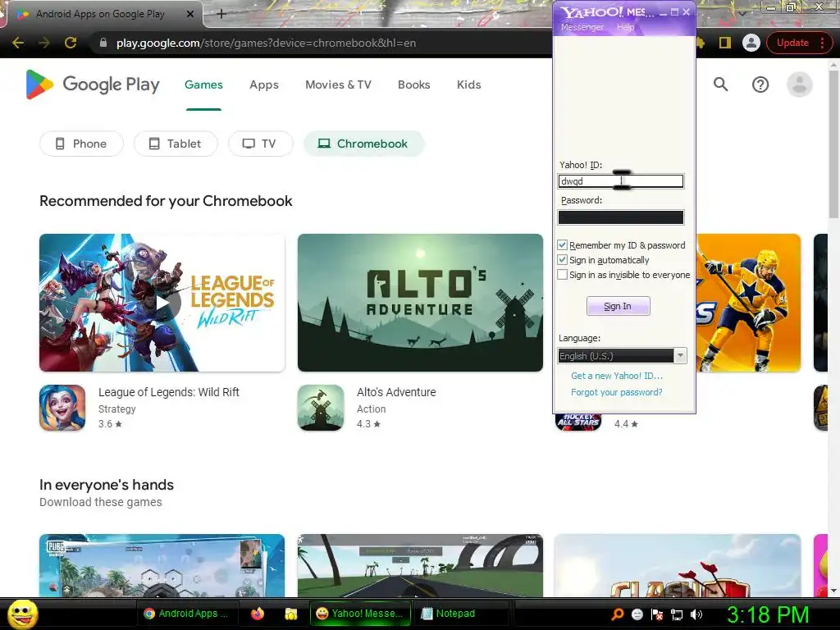Open the Alto's Adventure banner image

[420, 303]
